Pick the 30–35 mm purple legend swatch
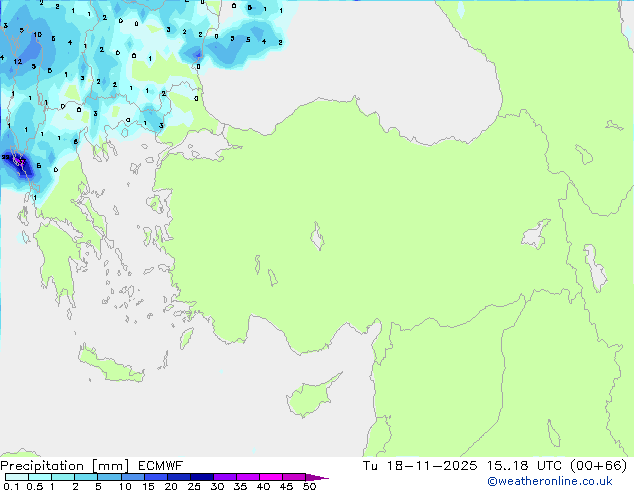Screen dimensions: 634x490 (x=224, y=477)
